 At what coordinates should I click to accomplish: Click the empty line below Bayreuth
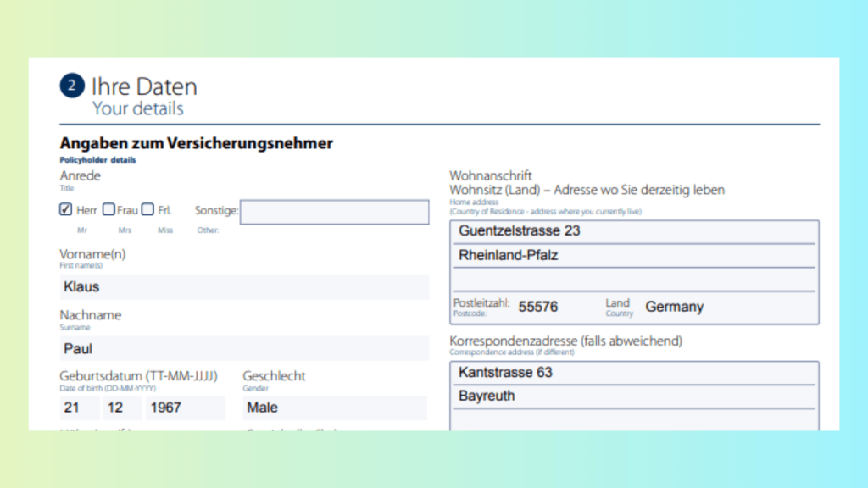[x=634, y=419]
